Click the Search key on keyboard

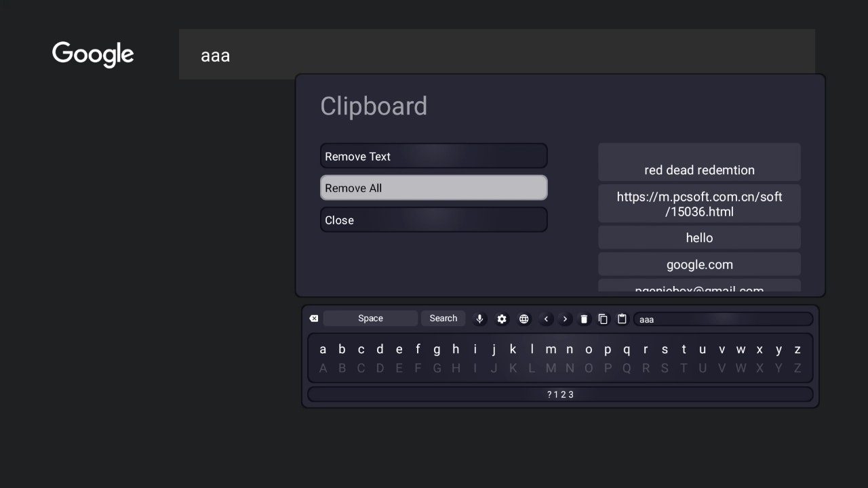443,319
